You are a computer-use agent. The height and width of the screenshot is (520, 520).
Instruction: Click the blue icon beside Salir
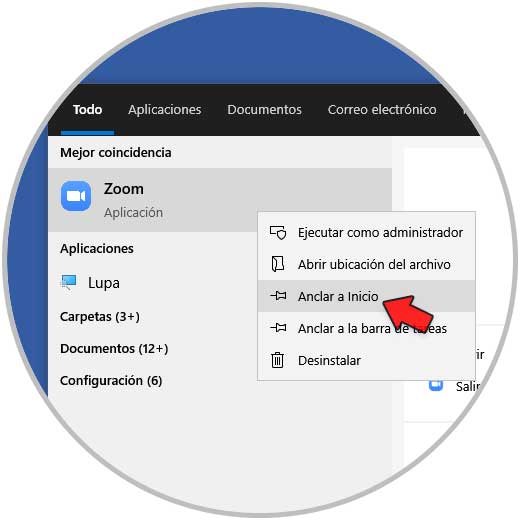(436, 385)
